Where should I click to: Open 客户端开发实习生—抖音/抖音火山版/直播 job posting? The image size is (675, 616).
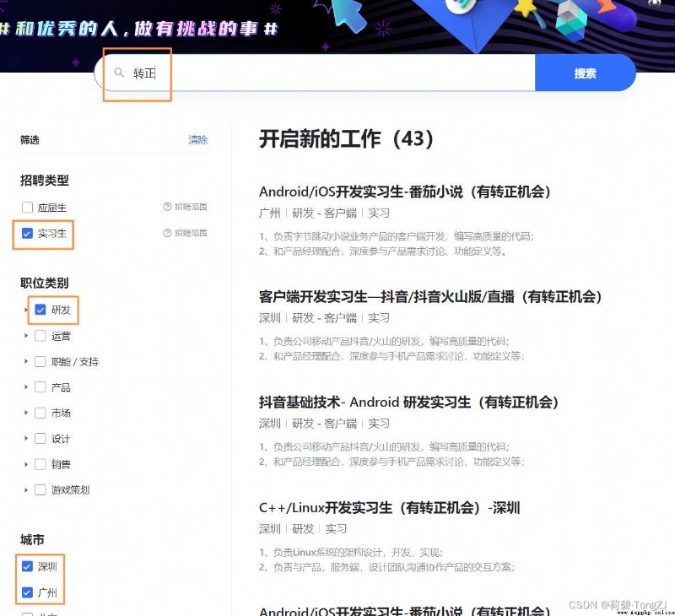(x=430, y=296)
